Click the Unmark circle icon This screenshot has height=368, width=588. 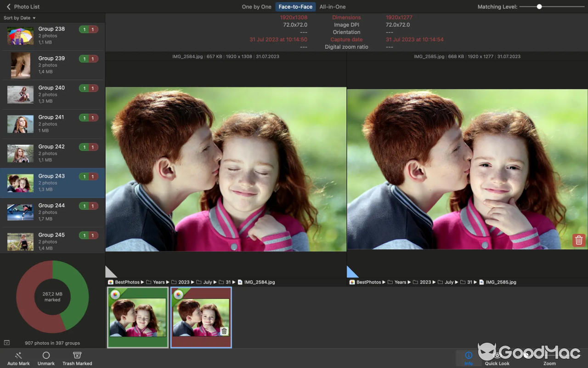point(46,356)
